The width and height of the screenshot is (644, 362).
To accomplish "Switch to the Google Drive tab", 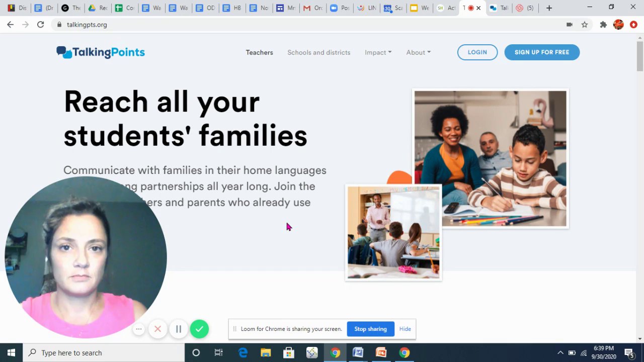I will point(98,8).
